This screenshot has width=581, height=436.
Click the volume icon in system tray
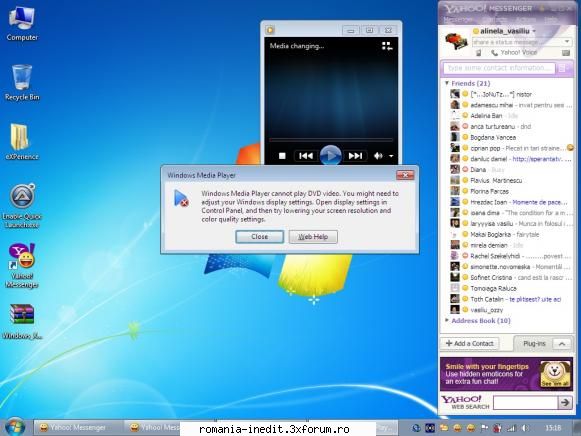525,428
